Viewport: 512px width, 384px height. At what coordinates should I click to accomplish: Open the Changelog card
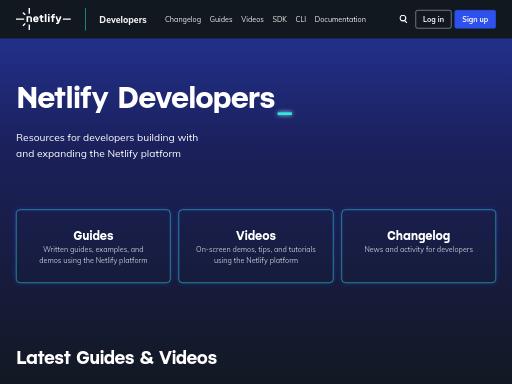point(419,246)
